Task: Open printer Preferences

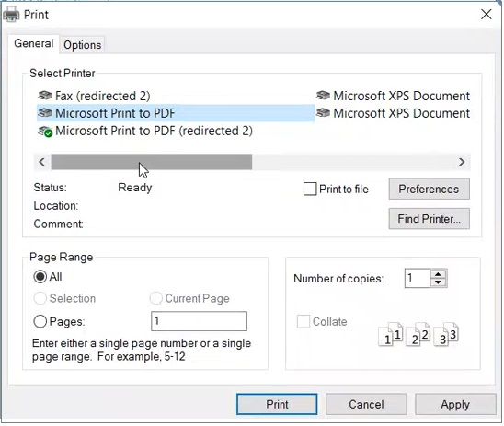Action: pos(430,189)
